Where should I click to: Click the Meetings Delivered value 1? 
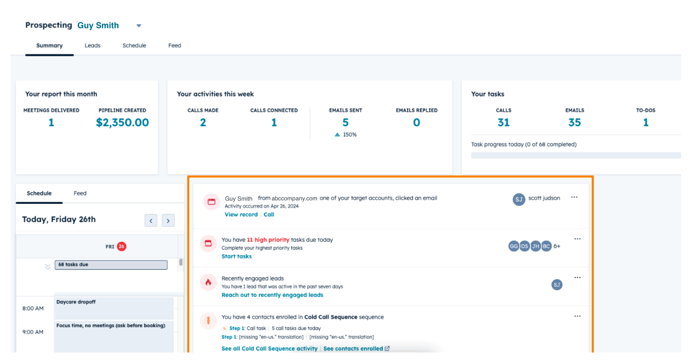tap(51, 122)
